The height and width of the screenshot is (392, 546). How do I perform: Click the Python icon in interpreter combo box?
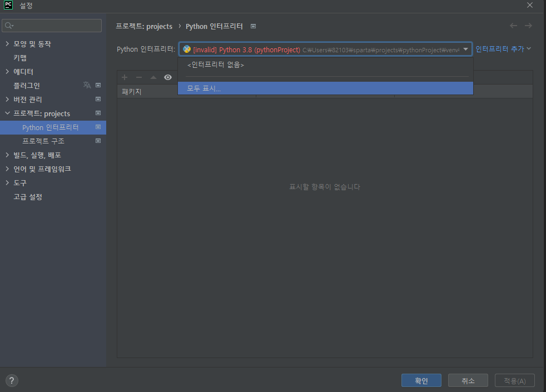[187, 49]
